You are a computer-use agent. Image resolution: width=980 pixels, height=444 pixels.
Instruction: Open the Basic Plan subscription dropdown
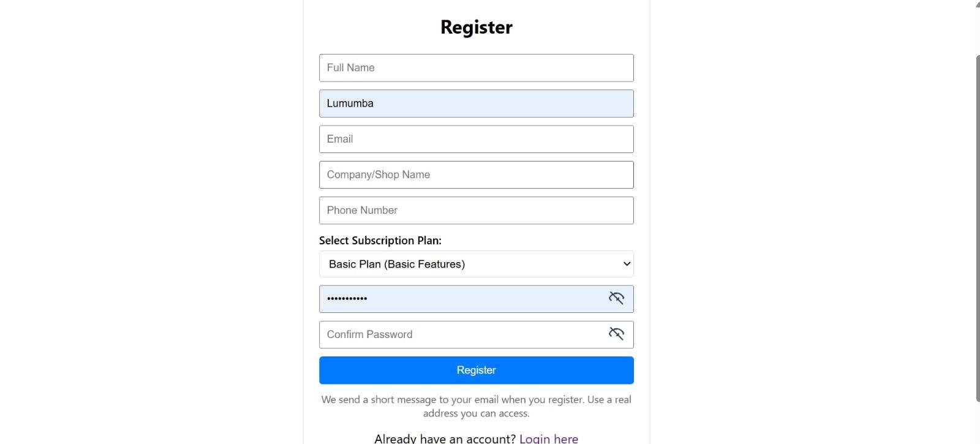pos(476,264)
